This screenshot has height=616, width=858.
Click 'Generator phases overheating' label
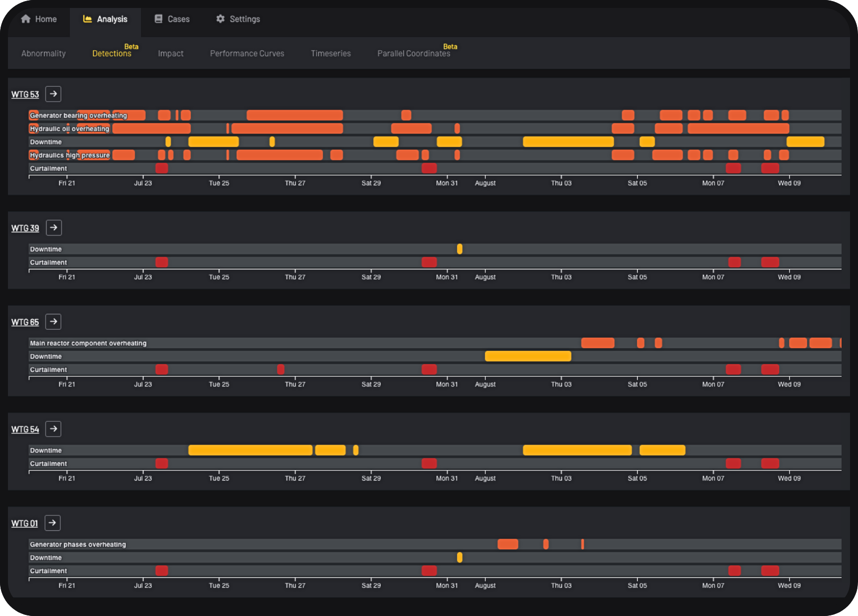click(78, 545)
